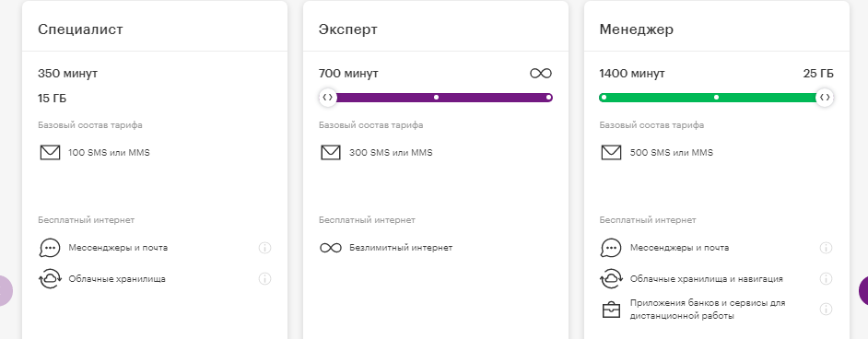Click info icon next to Specialist messengers row
The image size is (868, 339).
(264, 248)
